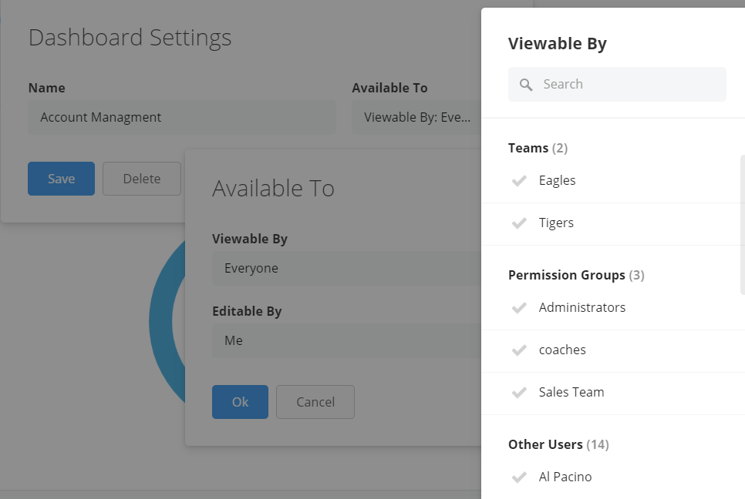The image size is (745, 499).
Task: Click the Search field in Viewable By
Action: pyautogui.click(x=617, y=84)
